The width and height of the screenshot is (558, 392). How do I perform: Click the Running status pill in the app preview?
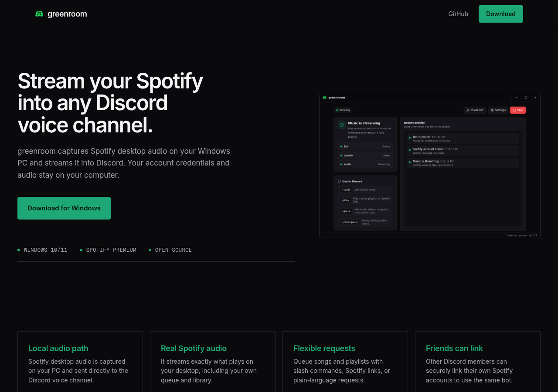(x=343, y=110)
